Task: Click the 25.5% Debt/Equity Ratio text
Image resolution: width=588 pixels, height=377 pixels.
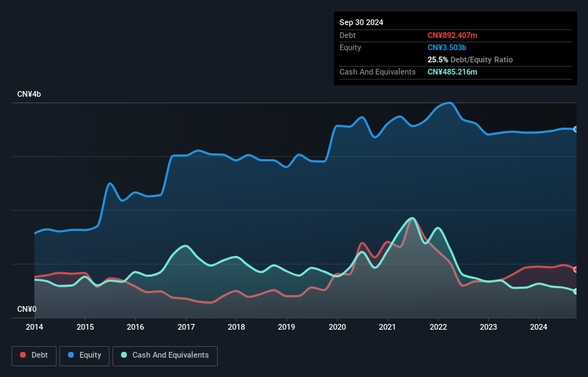Action: tap(470, 59)
